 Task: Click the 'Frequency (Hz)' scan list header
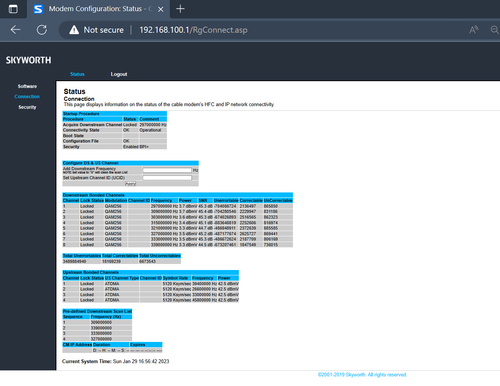tap(106, 317)
